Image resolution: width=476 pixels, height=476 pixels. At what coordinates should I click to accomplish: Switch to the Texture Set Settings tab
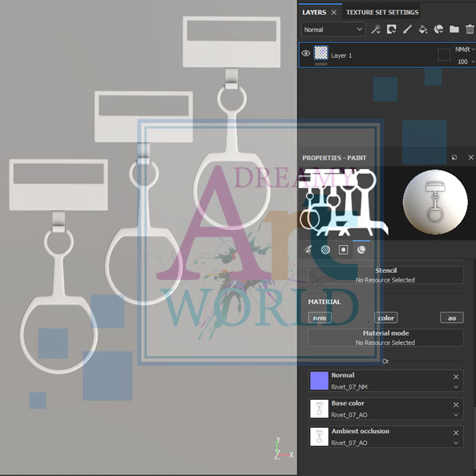click(x=382, y=12)
